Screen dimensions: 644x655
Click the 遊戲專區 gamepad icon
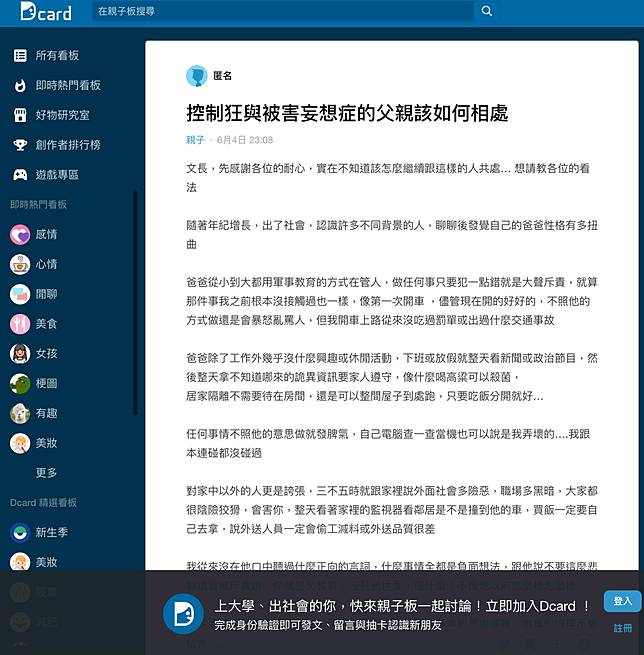pyautogui.click(x=20, y=175)
